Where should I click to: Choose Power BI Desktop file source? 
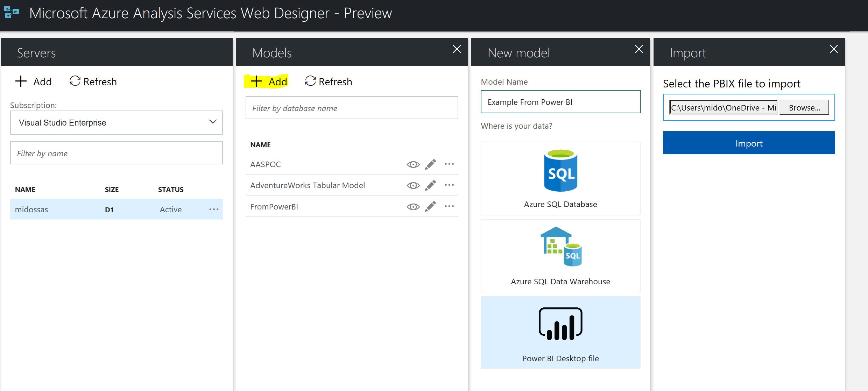click(560, 333)
